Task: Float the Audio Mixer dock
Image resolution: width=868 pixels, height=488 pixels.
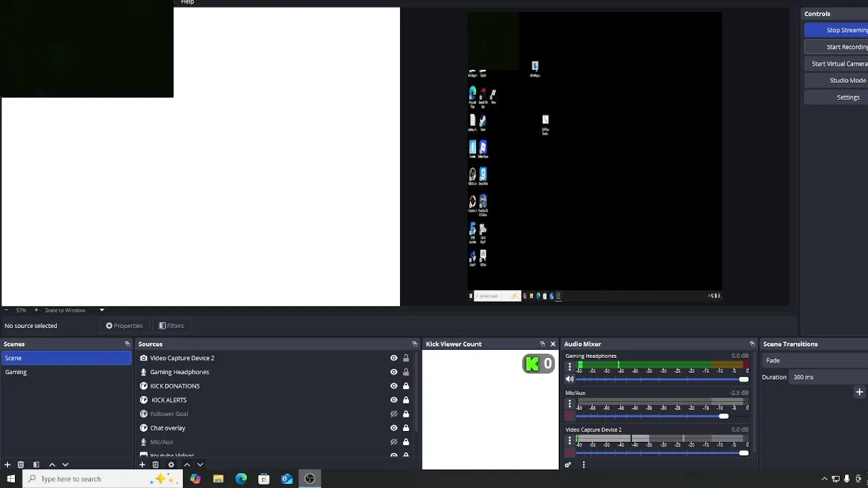Action: click(x=751, y=344)
